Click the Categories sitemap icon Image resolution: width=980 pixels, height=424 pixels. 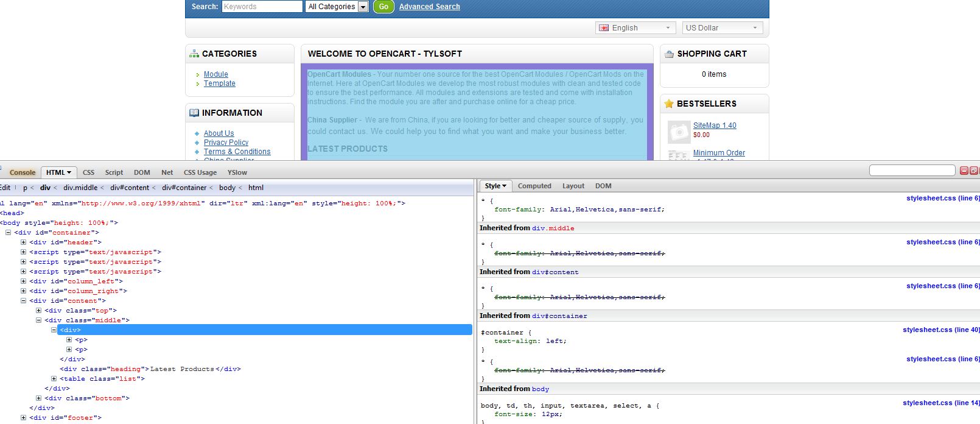click(194, 54)
